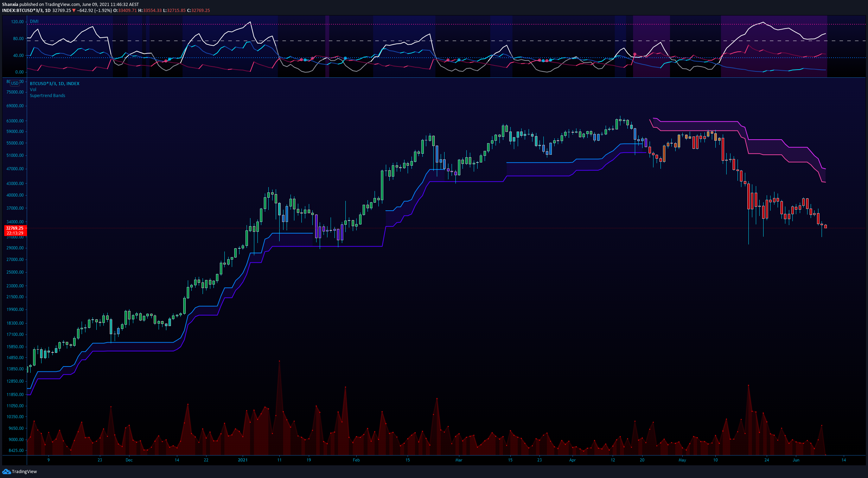Click the Jun marker on the time axis
Viewport: 868px width, 478px height.
(796, 460)
